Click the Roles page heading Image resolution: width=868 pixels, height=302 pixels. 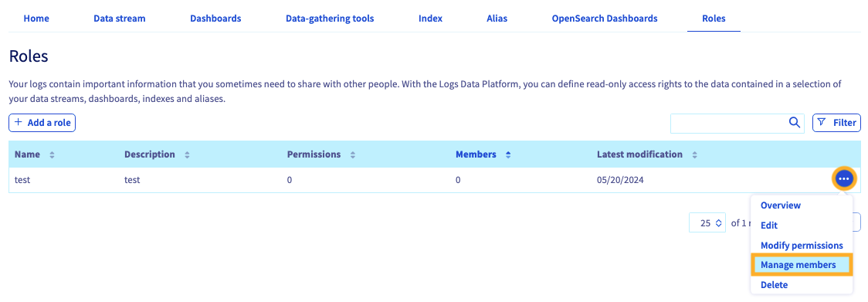(29, 56)
